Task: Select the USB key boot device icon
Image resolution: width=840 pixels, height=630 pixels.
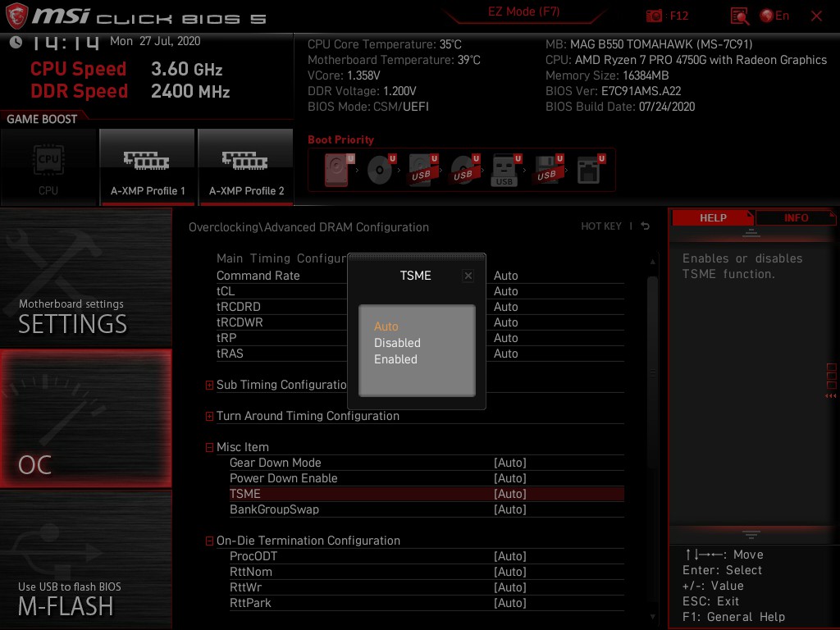Action: (x=505, y=170)
